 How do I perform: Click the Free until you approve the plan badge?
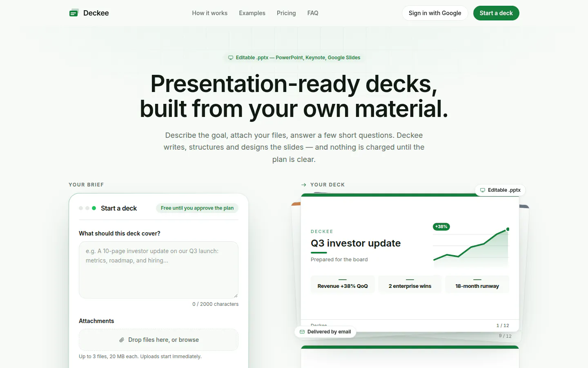(x=197, y=208)
